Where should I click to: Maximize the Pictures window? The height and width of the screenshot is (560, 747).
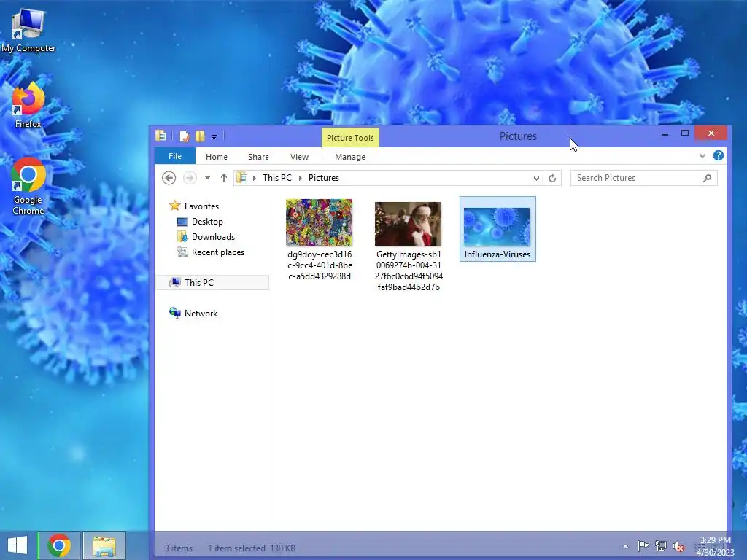[x=684, y=134]
